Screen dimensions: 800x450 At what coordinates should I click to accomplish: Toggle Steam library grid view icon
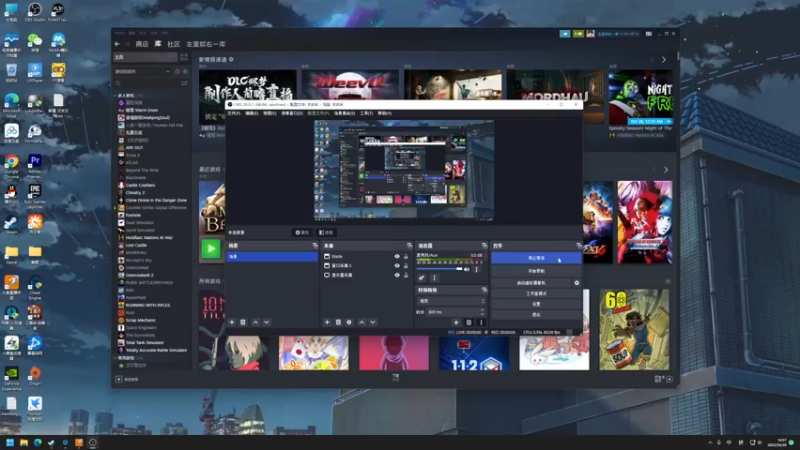[x=184, y=57]
